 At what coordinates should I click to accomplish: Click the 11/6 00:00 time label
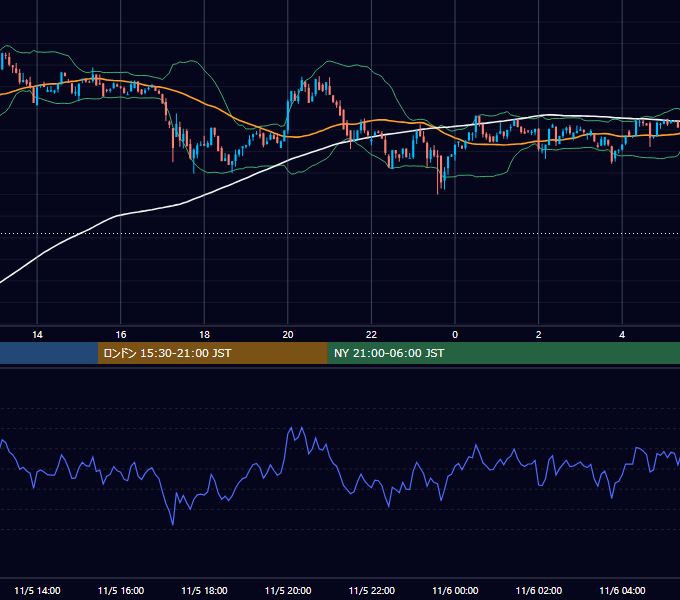[x=455, y=590]
